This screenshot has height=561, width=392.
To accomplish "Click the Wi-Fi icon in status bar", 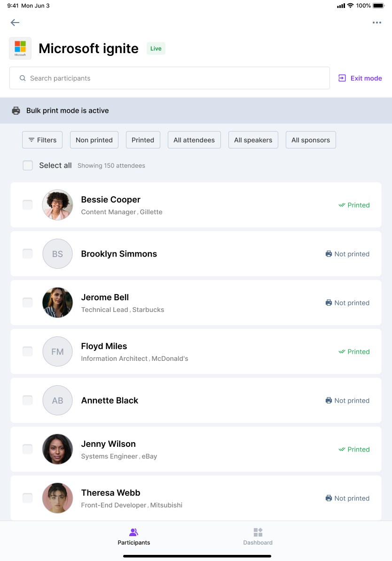I will pyautogui.click(x=351, y=6).
